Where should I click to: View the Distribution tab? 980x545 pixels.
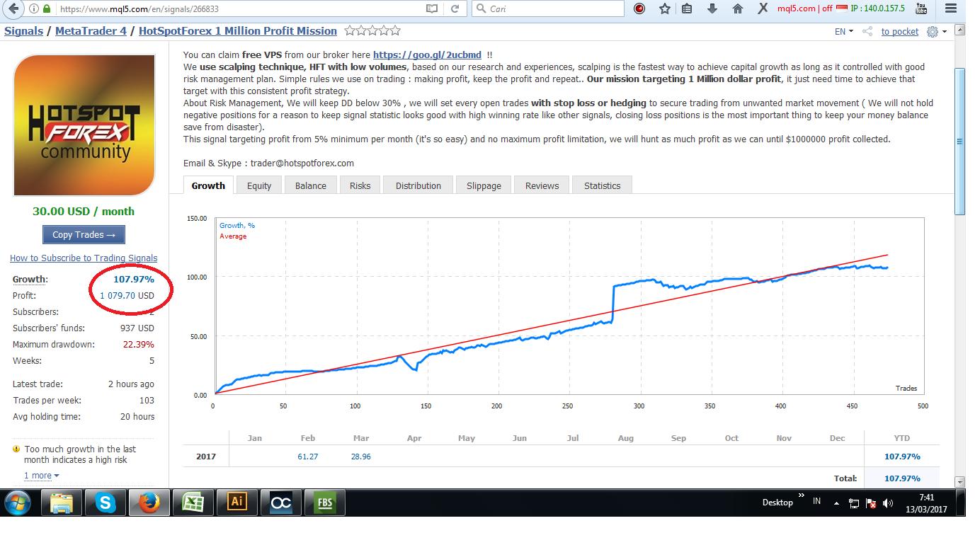418,185
